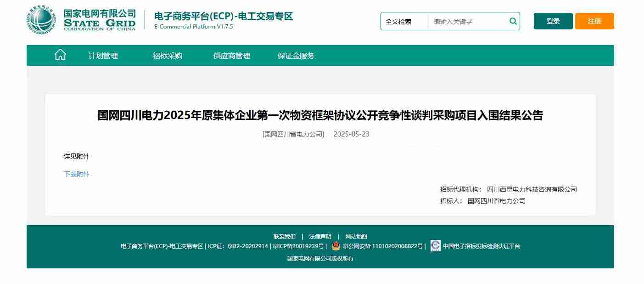Open the 供应商管理 menu
This screenshot has height=284, width=644.
point(232,56)
